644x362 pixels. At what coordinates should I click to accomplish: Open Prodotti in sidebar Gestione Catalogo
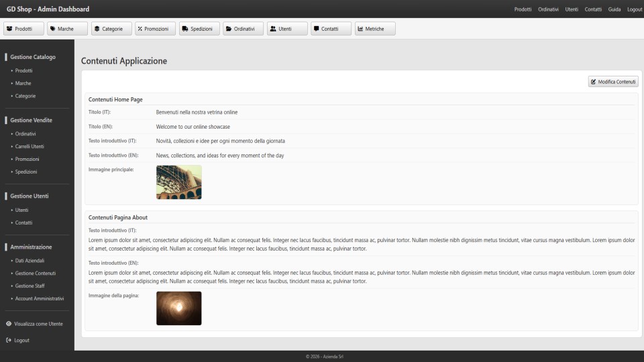click(24, 70)
